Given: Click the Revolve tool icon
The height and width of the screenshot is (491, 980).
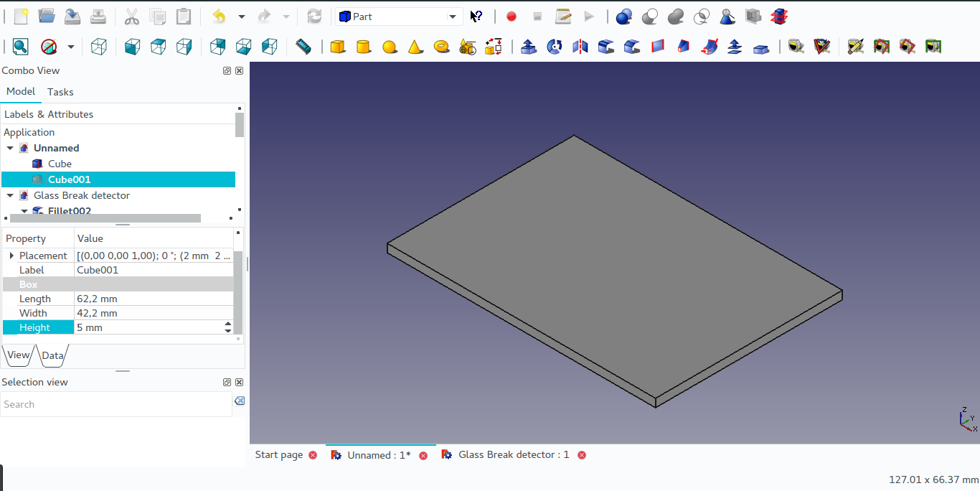Looking at the screenshot, I should tap(555, 47).
